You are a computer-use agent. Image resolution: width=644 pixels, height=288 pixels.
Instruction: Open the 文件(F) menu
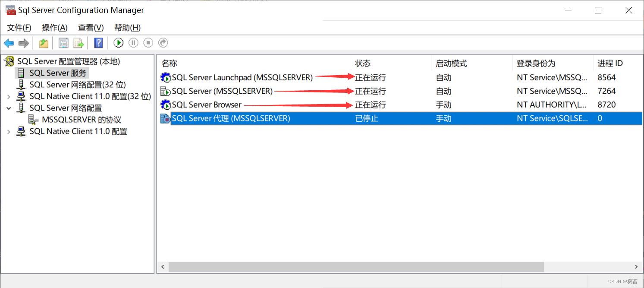pos(19,28)
